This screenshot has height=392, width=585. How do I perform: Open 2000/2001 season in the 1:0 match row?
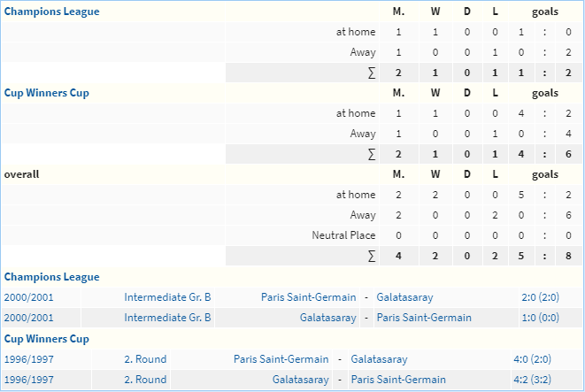pyautogui.click(x=28, y=318)
